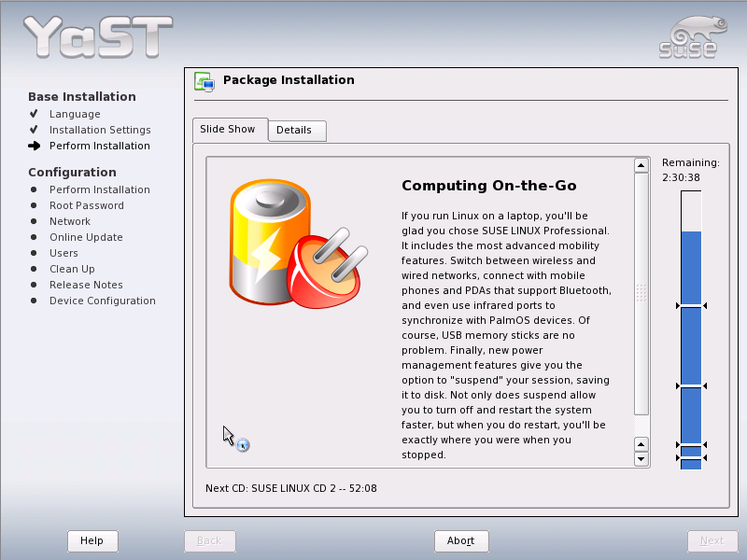Screen dimensions: 747x560
Task: Click the checkmark beside Language
Action: (x=34, y=114)
